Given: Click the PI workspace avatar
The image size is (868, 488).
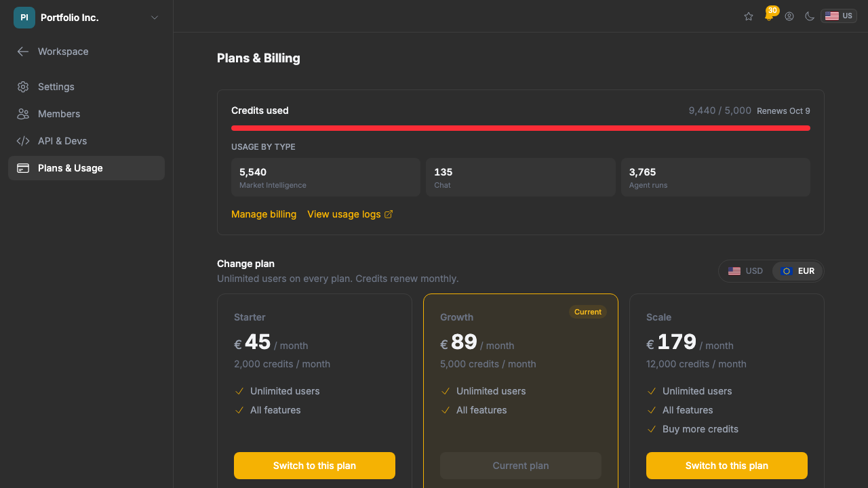Looking at the screenshot, I should click(x=24, y=18).
